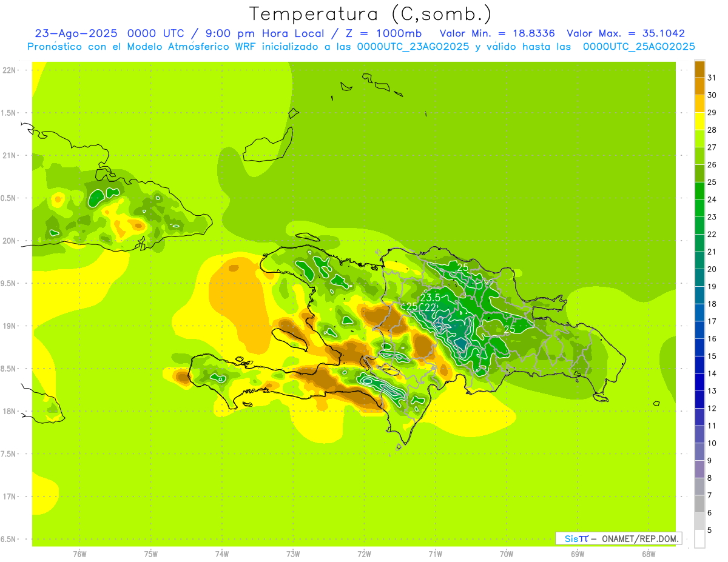Click the white swatch below 5 on scale
Viewport: 728px width, 562px height.
pyautogui.click(x=699, y=538)
